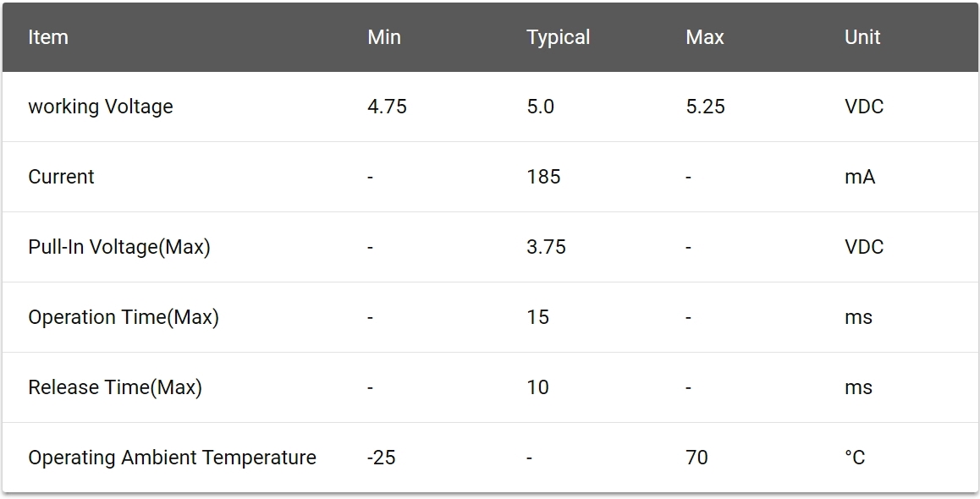This screenshot has height=499, width=980.
Task: Click the Min column header
Action: [384, 37]
